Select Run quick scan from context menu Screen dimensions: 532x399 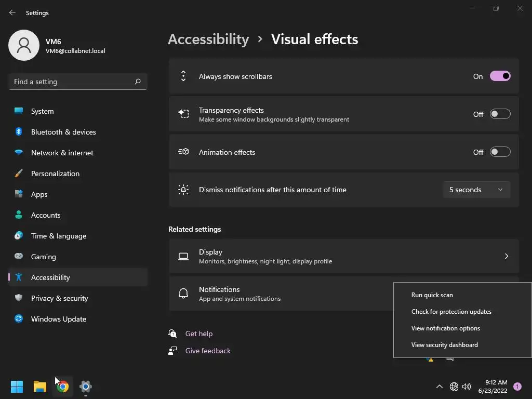click(x=432, y=295)
